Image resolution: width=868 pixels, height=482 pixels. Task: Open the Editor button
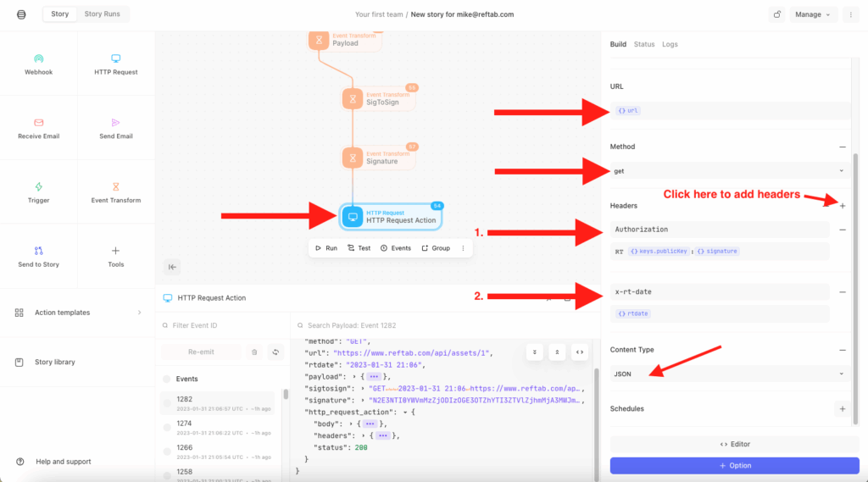[x=735, y=445]
